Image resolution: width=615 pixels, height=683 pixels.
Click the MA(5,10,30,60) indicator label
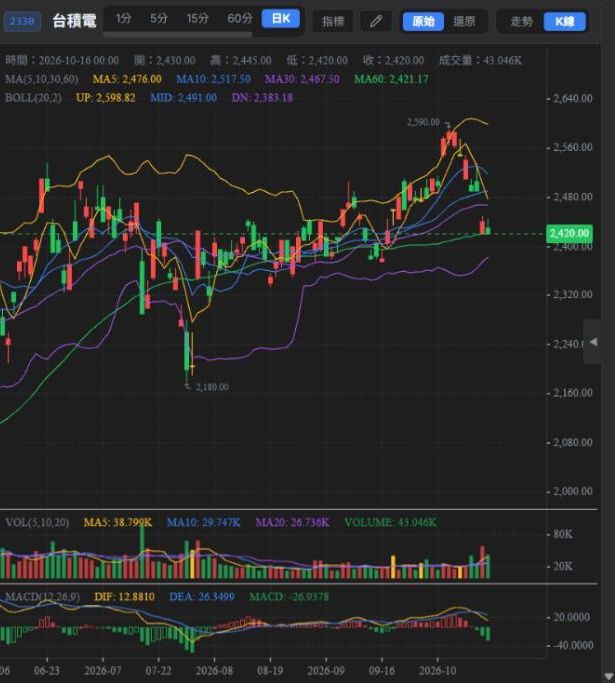coord(42,79)
